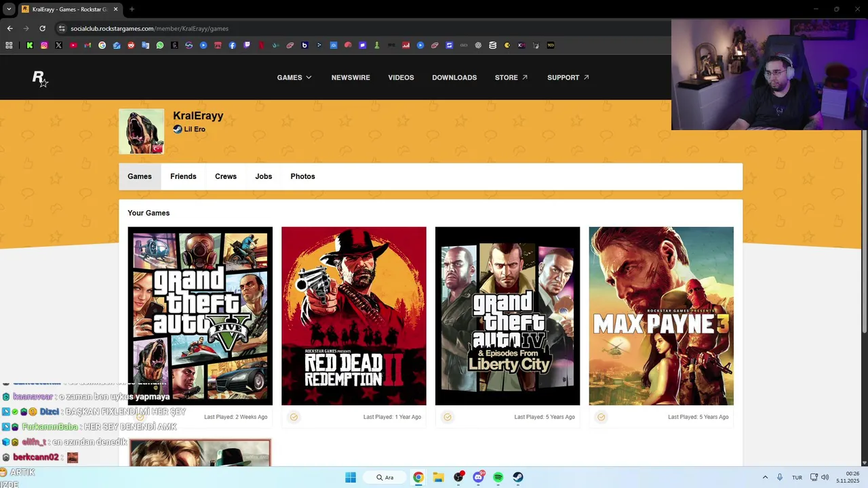Open Discord from the taskbar
Image resolution: width=868 pixels, height=488 pixels.
479,477
